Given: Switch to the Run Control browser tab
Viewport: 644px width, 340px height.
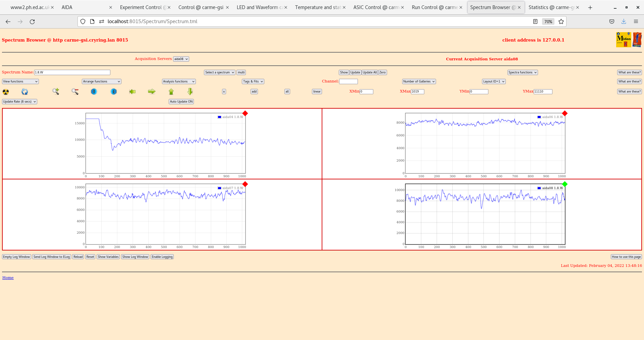Looking at the screenshot, I should pos(434,7).
